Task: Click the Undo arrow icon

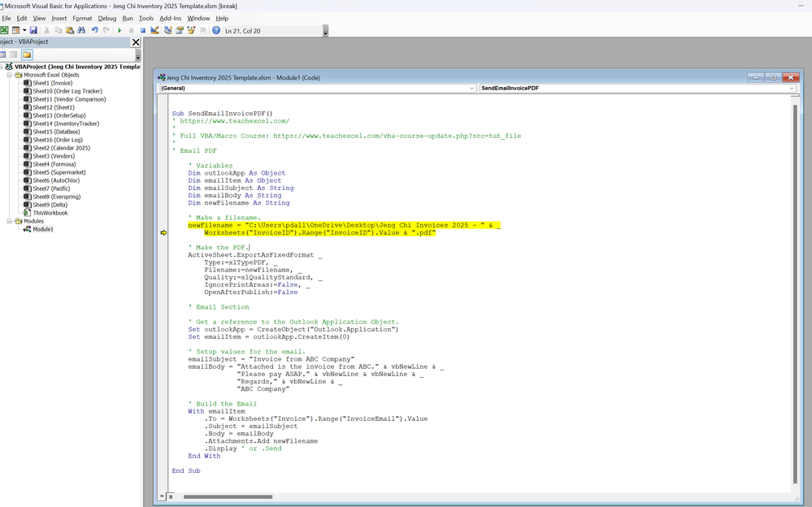Action: (95, 30)
